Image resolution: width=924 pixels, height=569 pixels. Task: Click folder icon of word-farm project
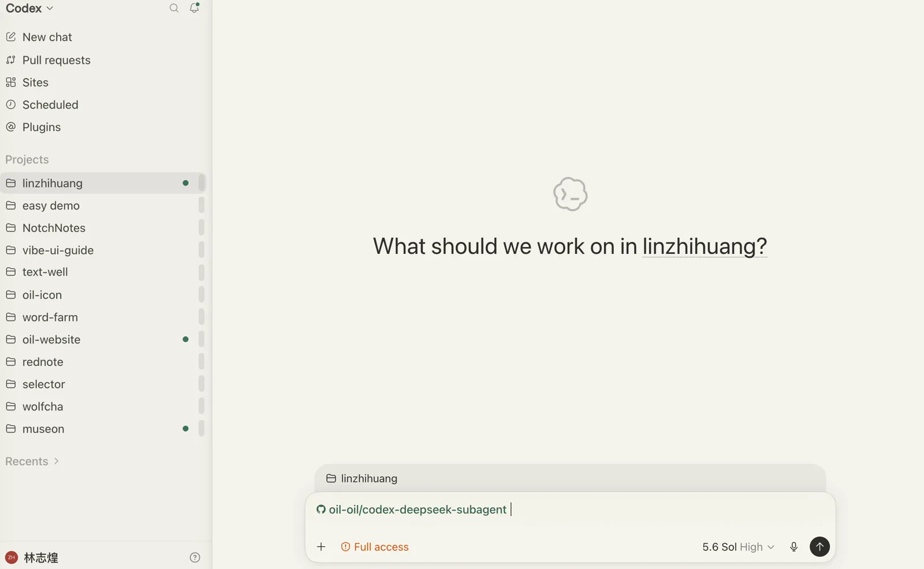tap(10, 317)
